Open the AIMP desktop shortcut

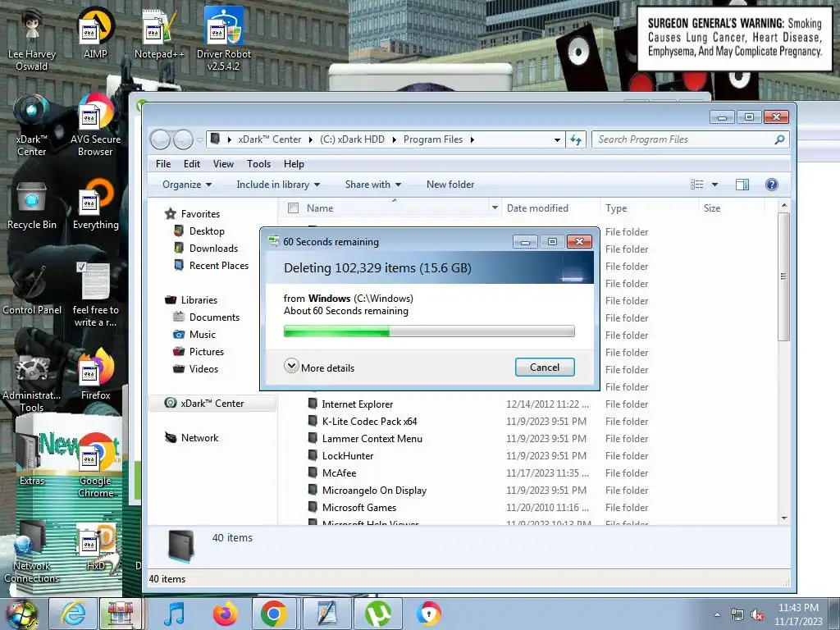95,33
